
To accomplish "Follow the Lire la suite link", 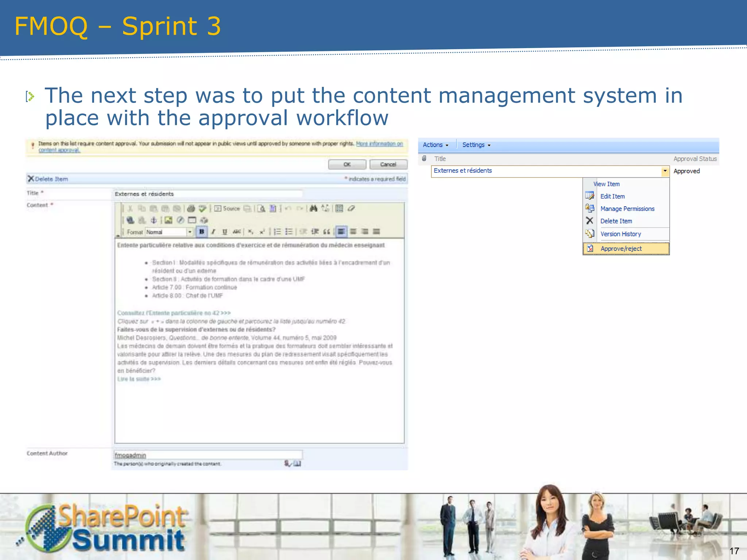I will (139, 379).
